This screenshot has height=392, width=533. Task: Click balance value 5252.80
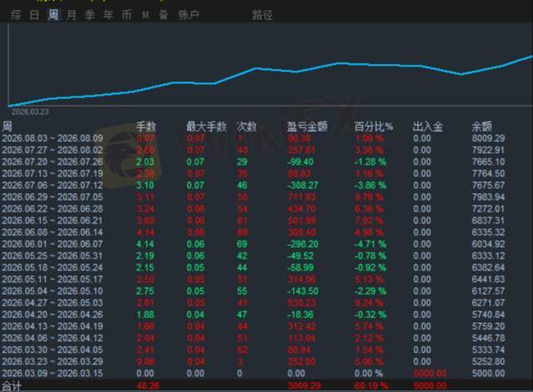click(489, 362)
